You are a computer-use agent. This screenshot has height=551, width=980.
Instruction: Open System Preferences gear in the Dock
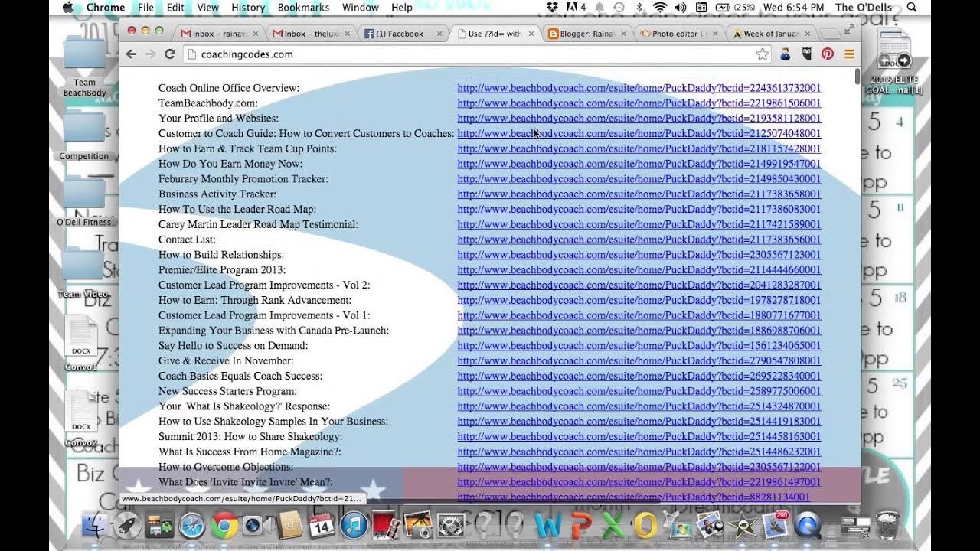pyautogui.click(x=451, y=525)
